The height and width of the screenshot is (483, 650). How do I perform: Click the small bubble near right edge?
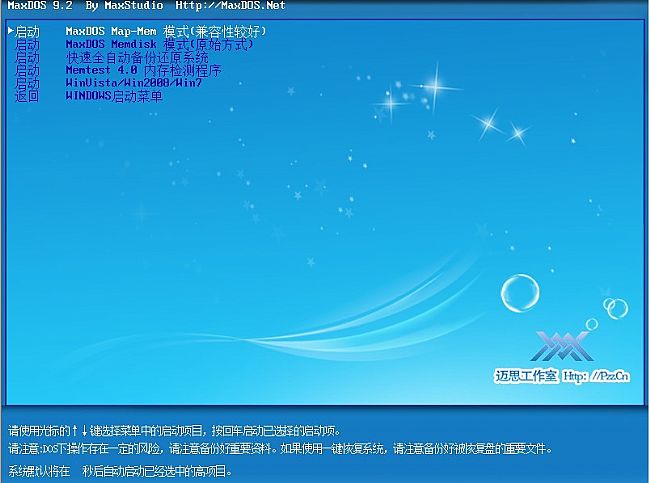coord(616,308)
